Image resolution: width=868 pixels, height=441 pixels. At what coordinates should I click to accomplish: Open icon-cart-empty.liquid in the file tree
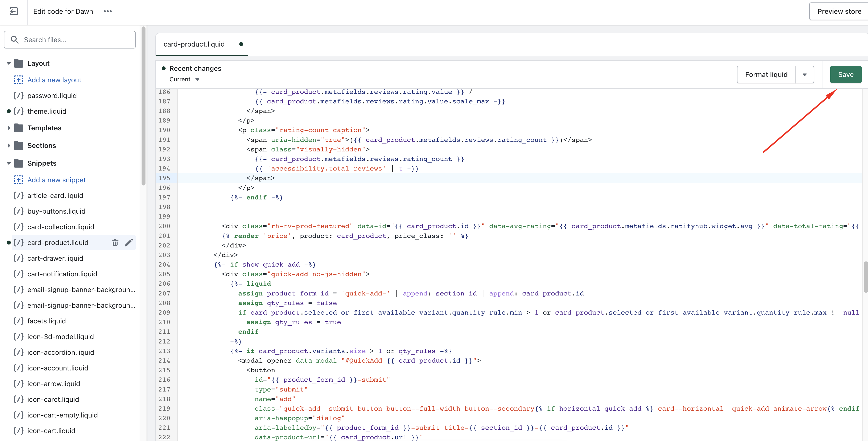(x=62, y=415)
